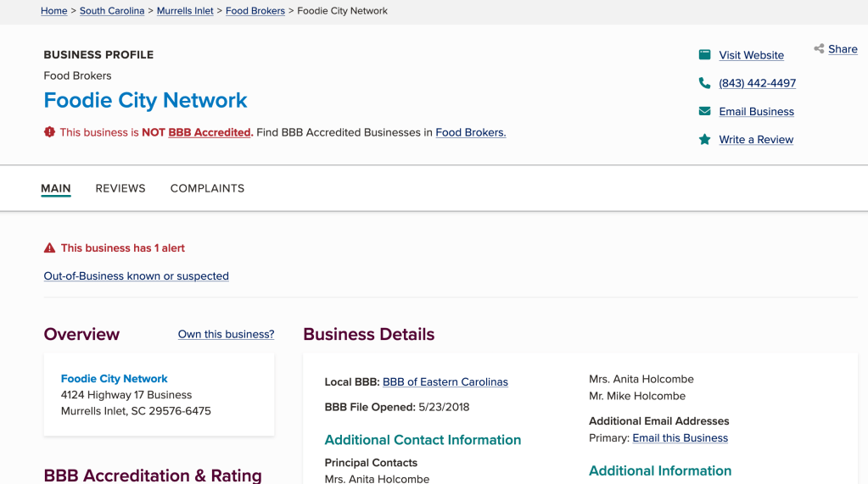Click the envelope icon for Email Business
Screen dimensions: 868x484
coord(704,111)
